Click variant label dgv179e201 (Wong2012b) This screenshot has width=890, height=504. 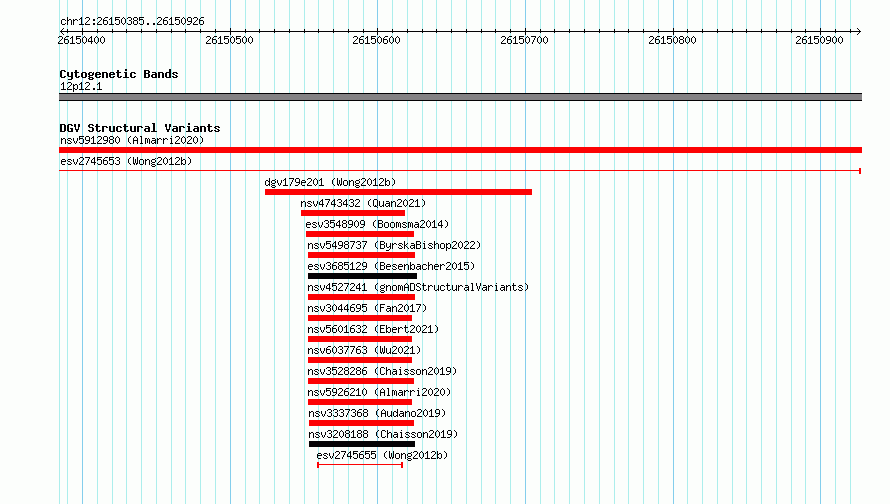click(330, 182)
